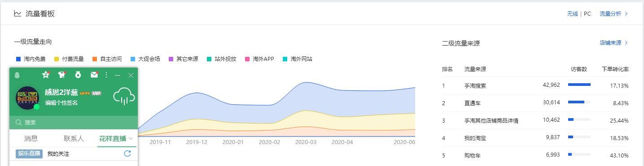Open the QQ medal icon
This screenshot has width=644, height=166.
coord(78,75)
